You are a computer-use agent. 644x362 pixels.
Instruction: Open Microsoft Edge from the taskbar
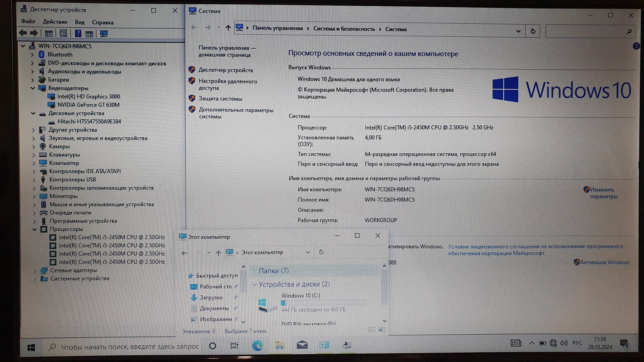pyautogui.click(x=257, y=346)
